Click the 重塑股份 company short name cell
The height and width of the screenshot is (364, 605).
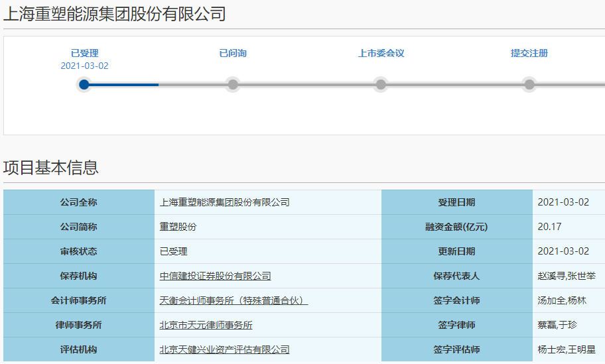pyautogui.click(x=178, y=227)
